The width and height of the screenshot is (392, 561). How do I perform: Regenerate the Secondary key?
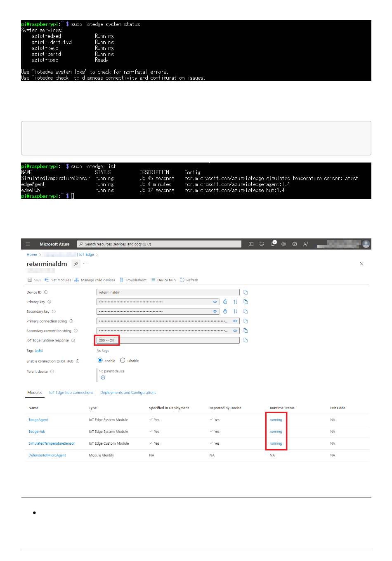coord(225,311)
